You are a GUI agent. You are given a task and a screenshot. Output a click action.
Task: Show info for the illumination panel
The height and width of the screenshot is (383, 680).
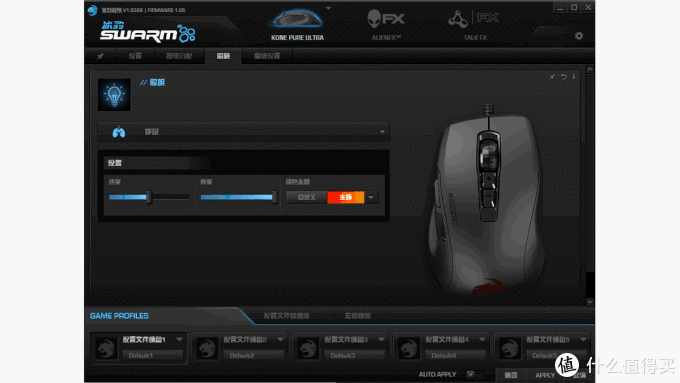574,77
